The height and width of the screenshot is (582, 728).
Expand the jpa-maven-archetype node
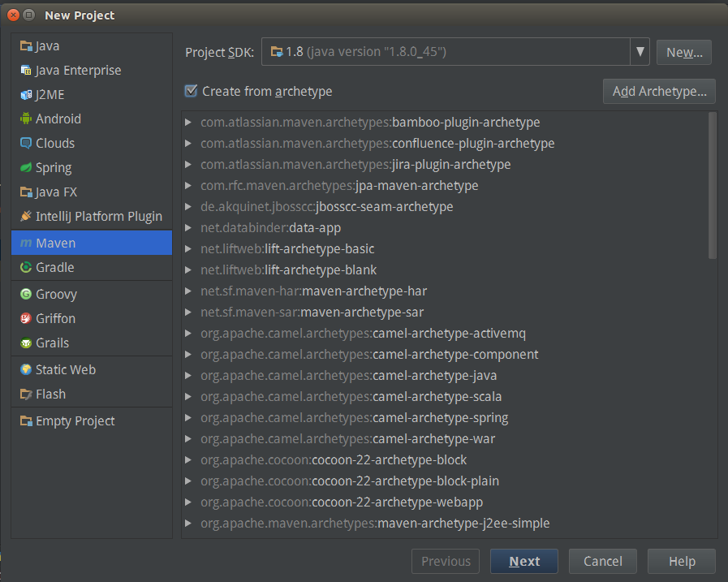(x=188, y=185)
